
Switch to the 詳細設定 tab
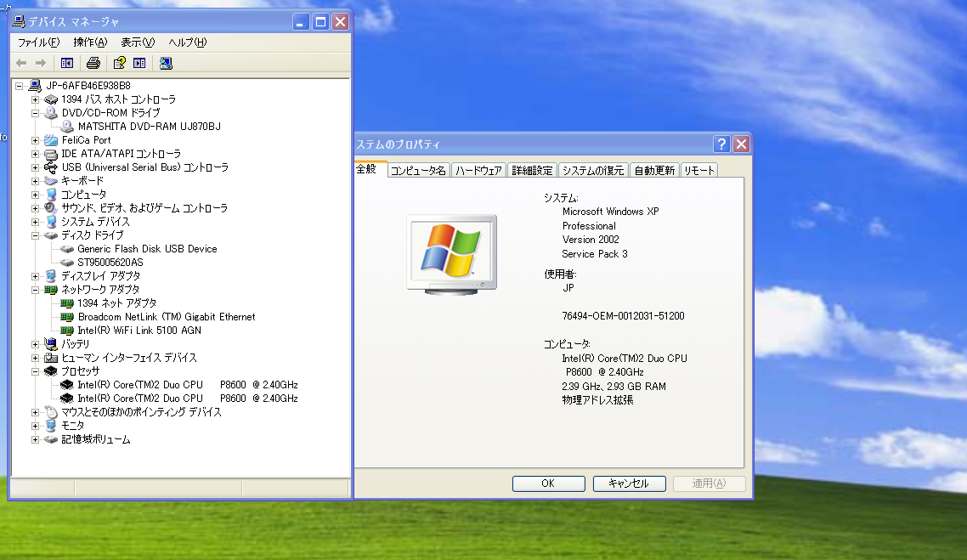point(532,171)
